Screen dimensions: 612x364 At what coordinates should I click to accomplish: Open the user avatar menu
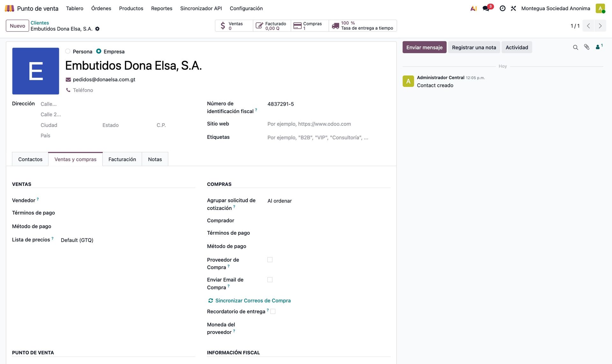[600, 8]
